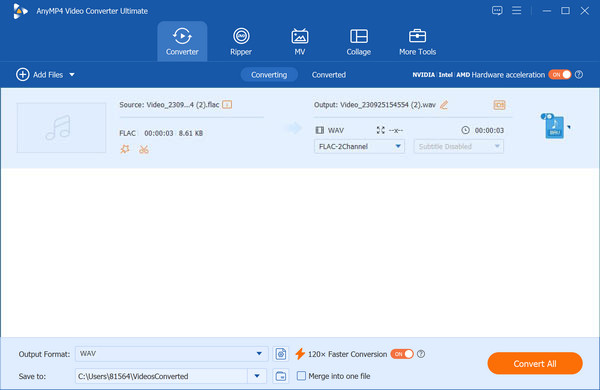Toggle 120× Faster Conversion switch
Screen dimensions: 600x390
click(x=402, y=354)
